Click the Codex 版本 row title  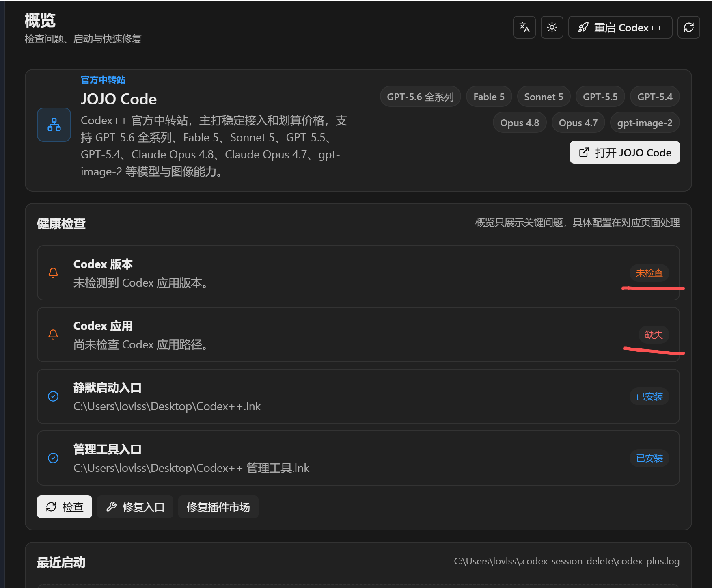tap(103, 264)
